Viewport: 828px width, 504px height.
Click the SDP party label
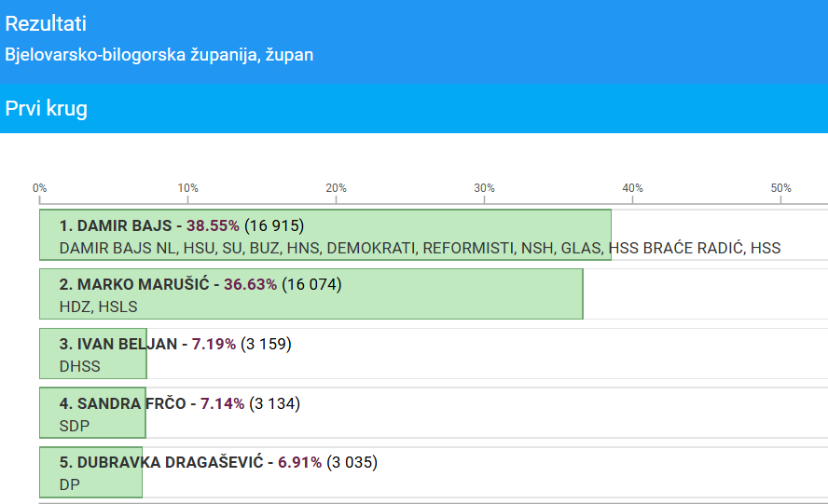[75, 426]
